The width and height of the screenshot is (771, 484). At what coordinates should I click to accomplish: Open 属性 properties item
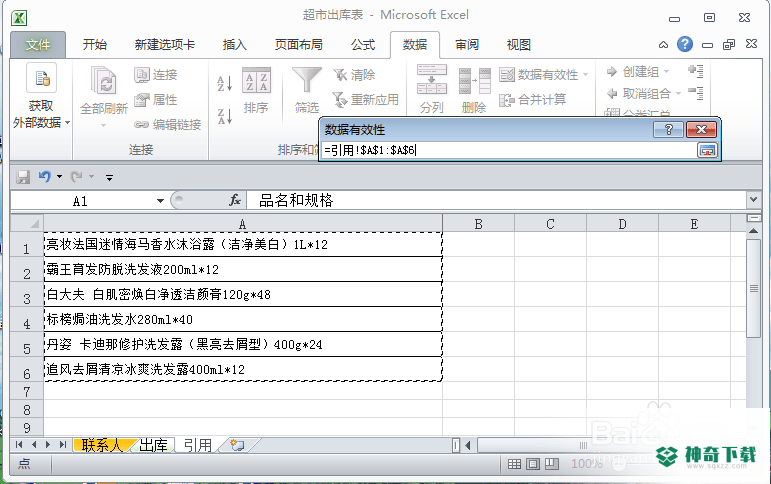click(155, 100)
